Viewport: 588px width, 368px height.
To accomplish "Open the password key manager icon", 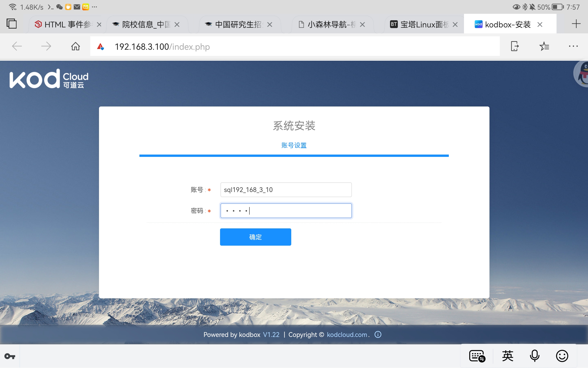I will coord(10,356).
